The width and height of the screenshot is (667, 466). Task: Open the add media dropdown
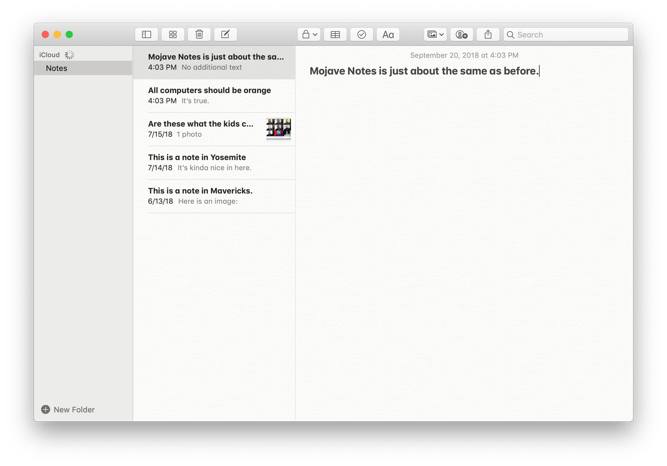pos(435,34)
